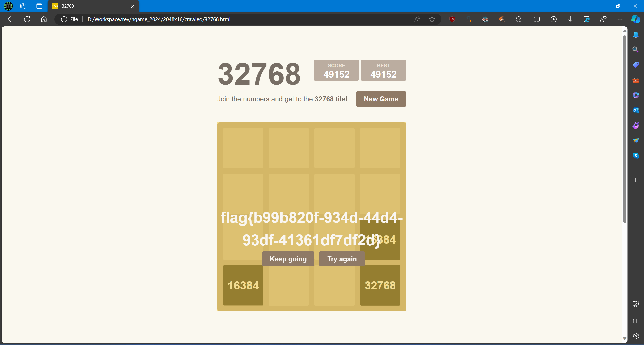Open browser History clock icon
This screenshot has width=644, height=345.
pyautogui.click(x=553, y=19)
